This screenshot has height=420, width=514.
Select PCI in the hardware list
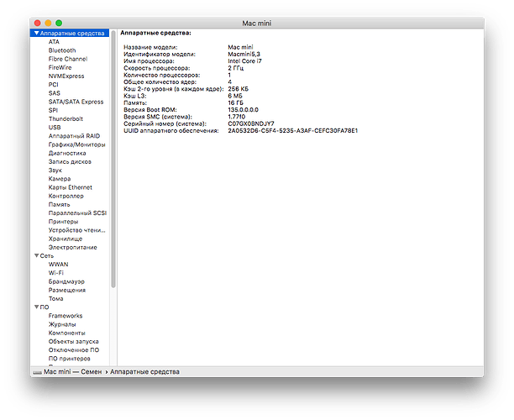[54, 85]
